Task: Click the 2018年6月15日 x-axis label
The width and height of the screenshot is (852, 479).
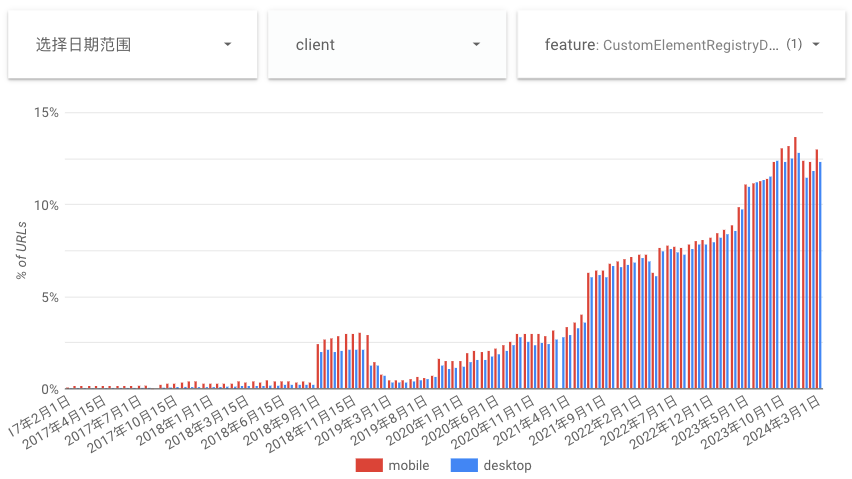Action: (x=243, y=423)
